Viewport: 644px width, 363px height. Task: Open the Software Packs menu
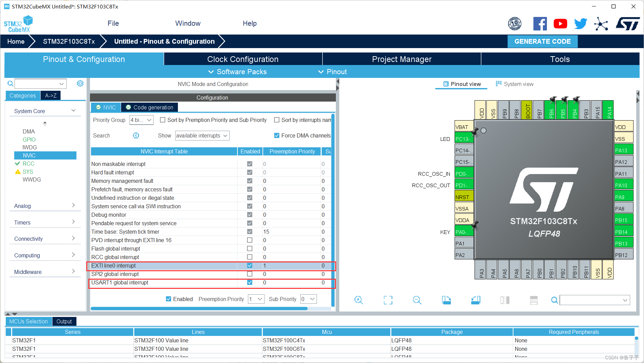[x=237, y=72]
